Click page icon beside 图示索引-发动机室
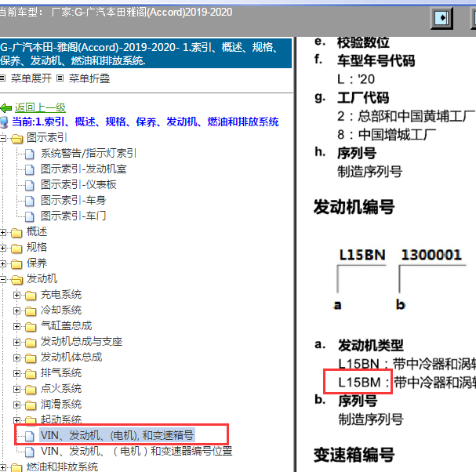Screen dimensions: 476x472 click(x=30, y=169)
